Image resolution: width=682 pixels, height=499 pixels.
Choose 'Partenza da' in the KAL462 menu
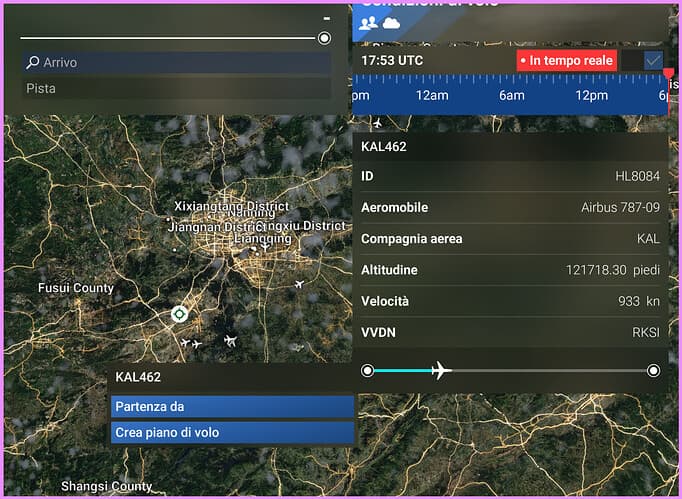click(232, 407)
